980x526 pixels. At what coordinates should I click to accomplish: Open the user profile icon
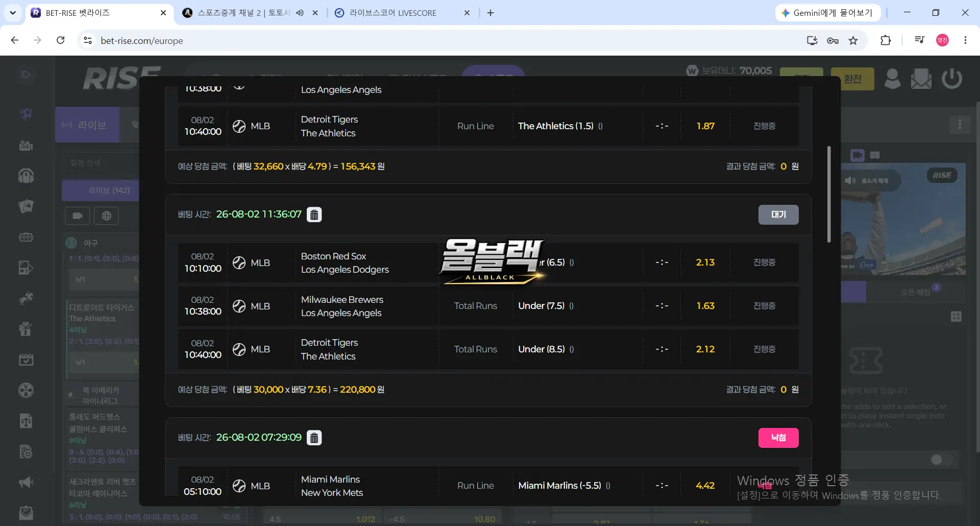pyautogui.click(x=892, y=79)
